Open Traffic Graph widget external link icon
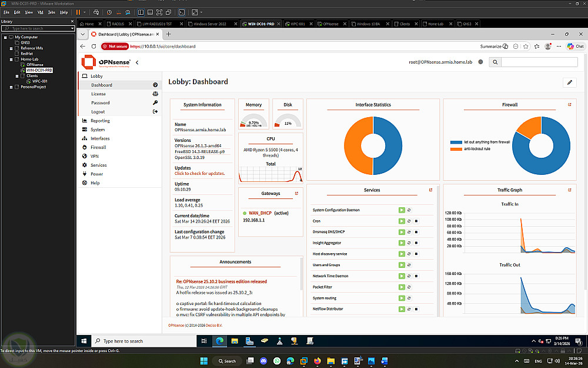 coord(570,190)
